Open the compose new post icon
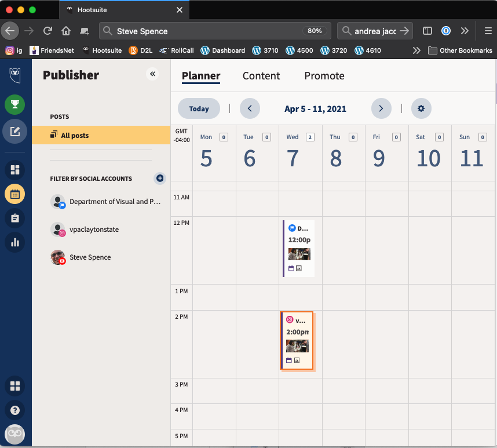The width and height of the screenshot is (497, 448). (x=15, y=132)
